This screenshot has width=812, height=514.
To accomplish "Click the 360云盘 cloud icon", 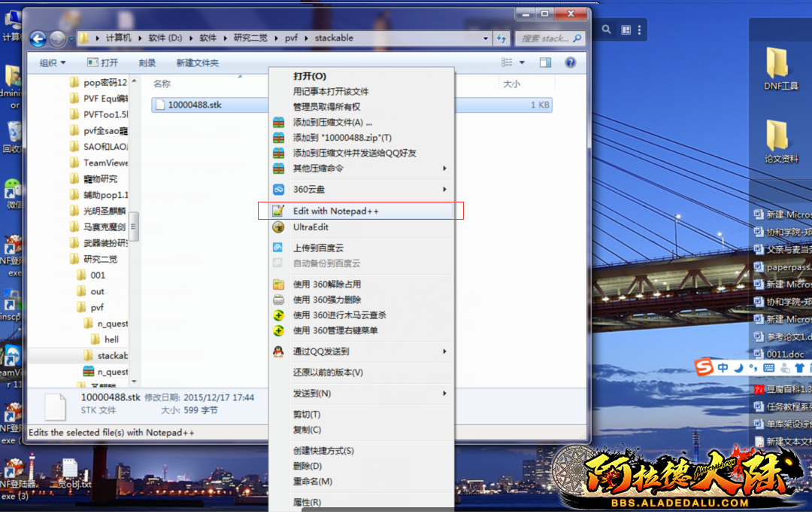I will 278,190.
